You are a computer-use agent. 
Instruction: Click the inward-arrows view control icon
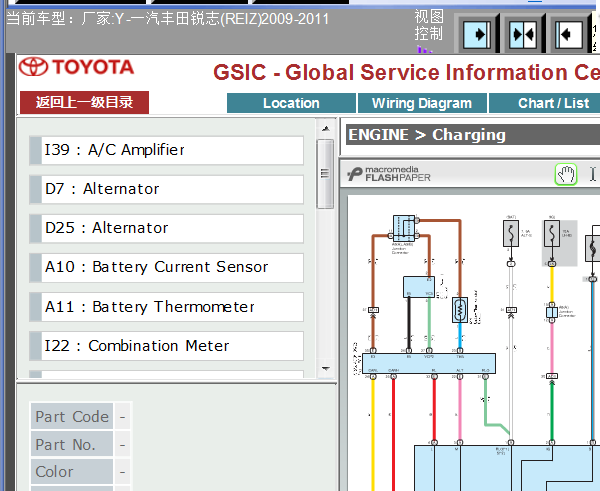pos(523,34)
